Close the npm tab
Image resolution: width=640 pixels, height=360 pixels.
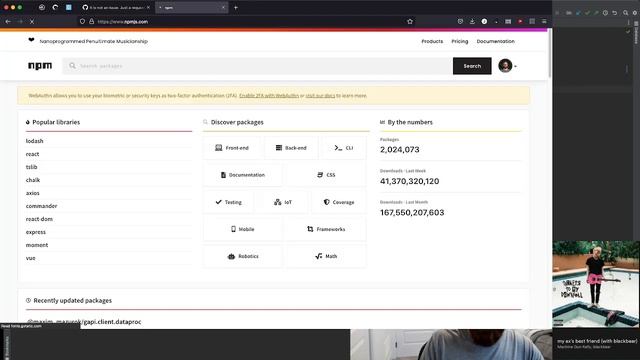tap(223, 7)
